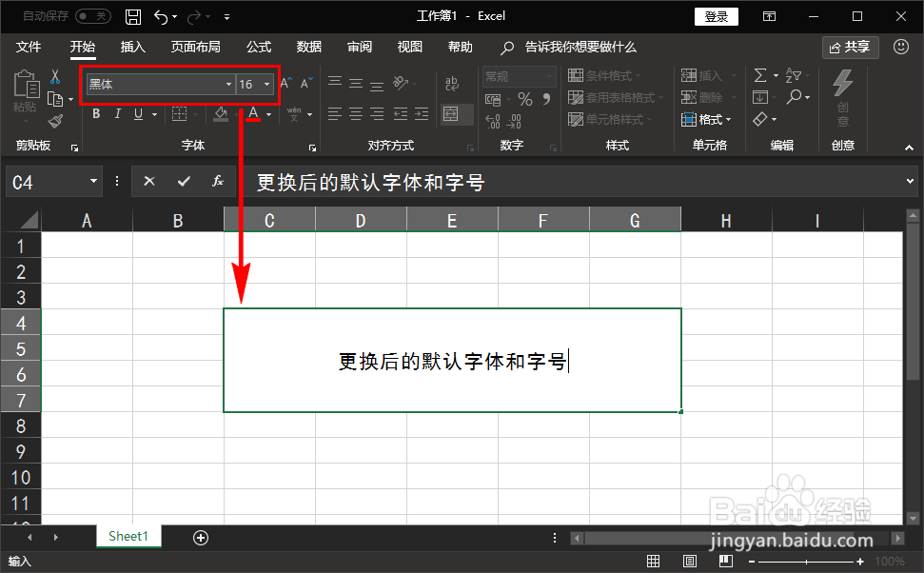This screenshot has height=573, width=924.
Task: Switch to the 插入 ribbon tab
Action: [x=132, y=47]
